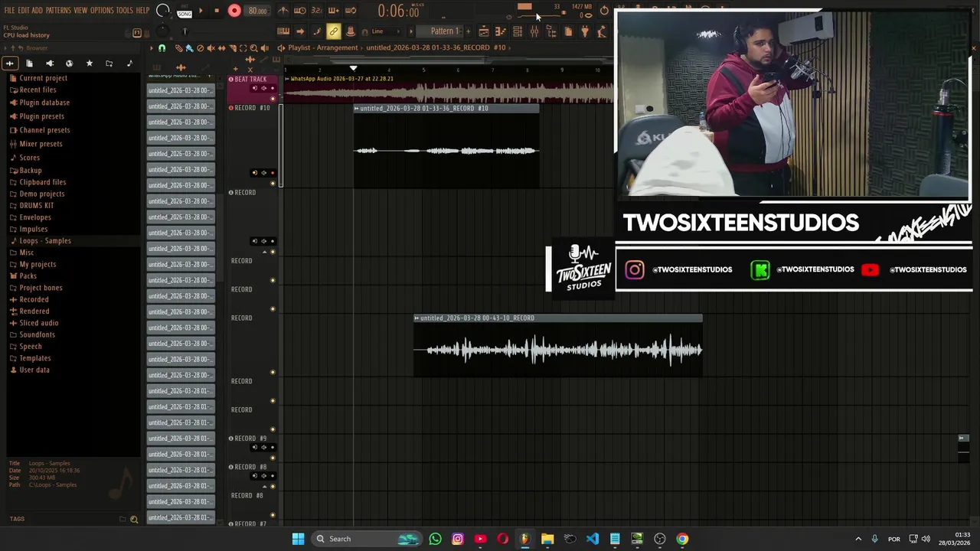Open the PATTERNS menu
The image size is (980, 551).
58,10
